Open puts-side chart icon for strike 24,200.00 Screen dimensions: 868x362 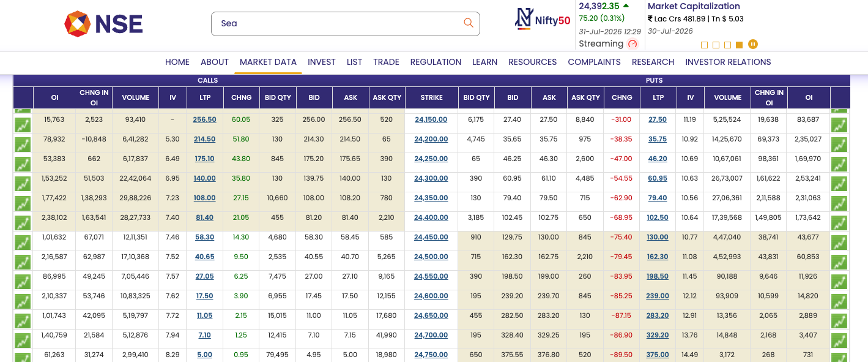(x=839, y=145)
